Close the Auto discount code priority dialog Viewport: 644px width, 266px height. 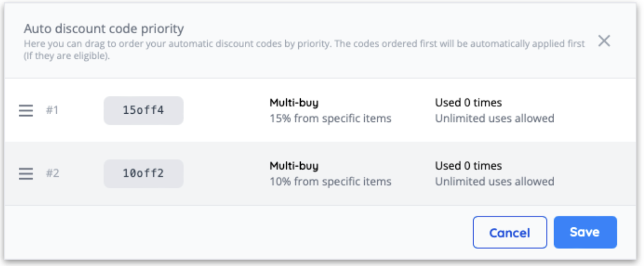pyautogui.click(x=604, y=41)
